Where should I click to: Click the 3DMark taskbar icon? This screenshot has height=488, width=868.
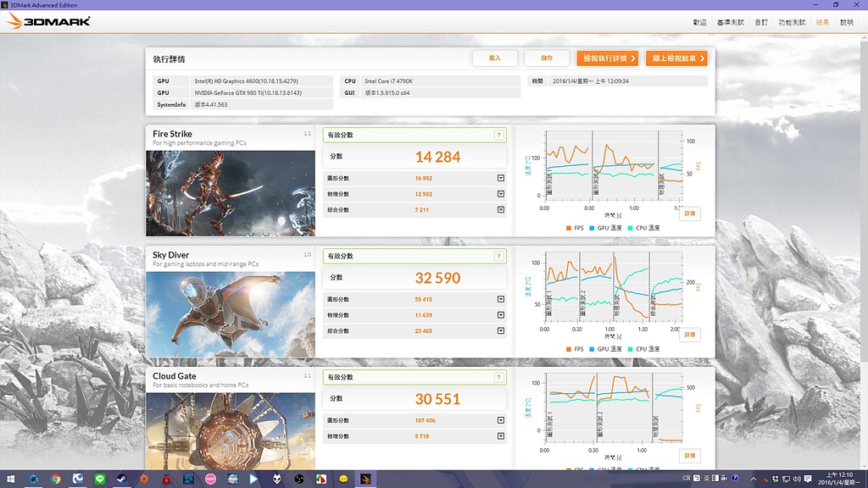point(365,480)
